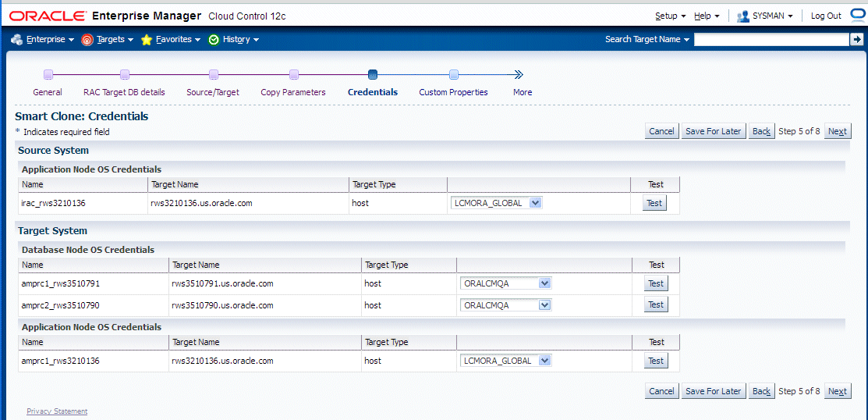Test credentials for amprc2_rws3510790
The width and height of the screenshot is (868, 420).
click(656, 304)
